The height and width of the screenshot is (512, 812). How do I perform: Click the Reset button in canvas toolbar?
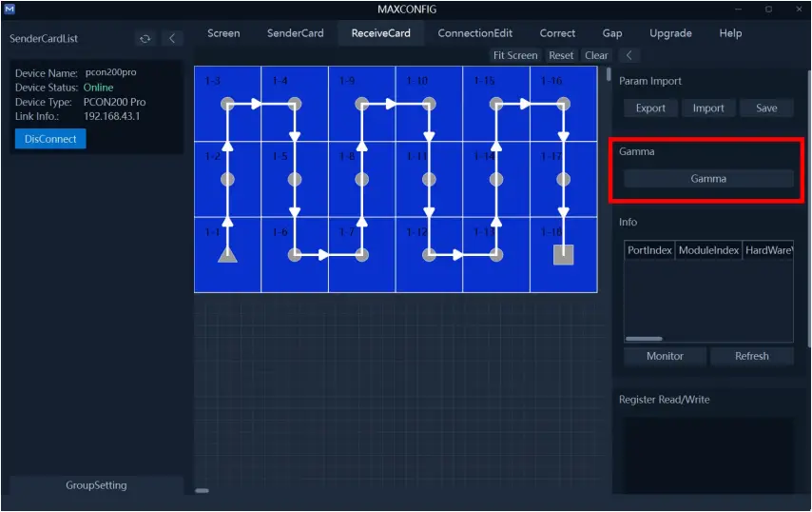[561, 55]
